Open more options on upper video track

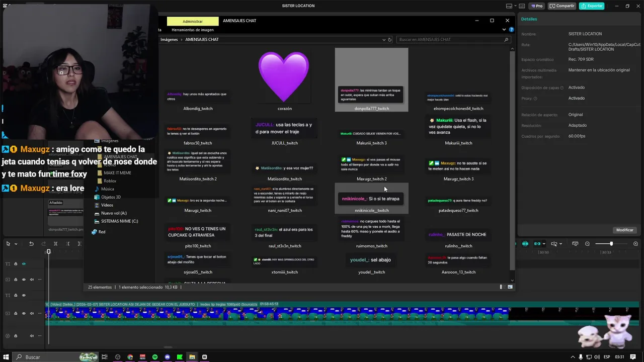click(x=40, y=280)
